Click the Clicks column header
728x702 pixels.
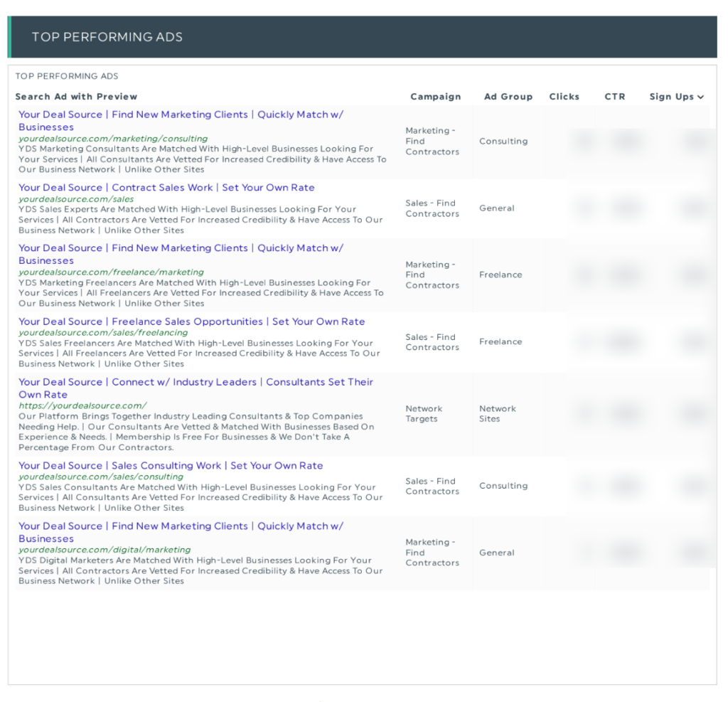(x=564, y=97)
